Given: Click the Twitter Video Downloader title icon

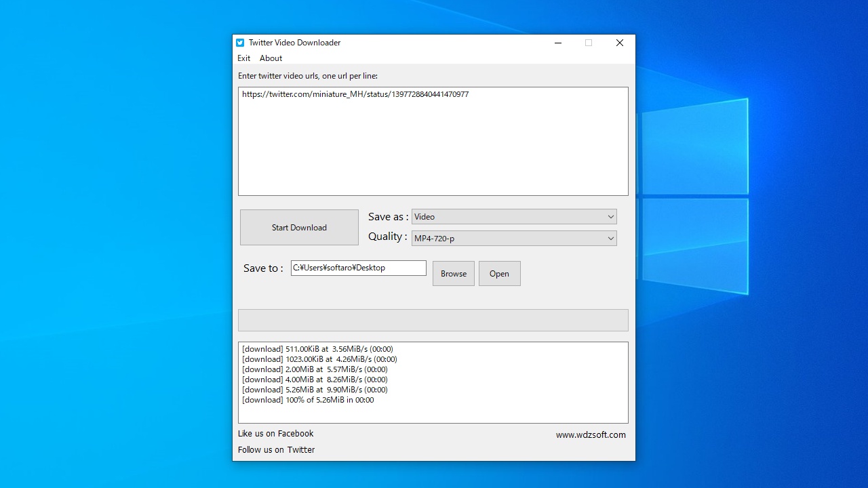Looking at the screenshot, I should tap(240, 43).
